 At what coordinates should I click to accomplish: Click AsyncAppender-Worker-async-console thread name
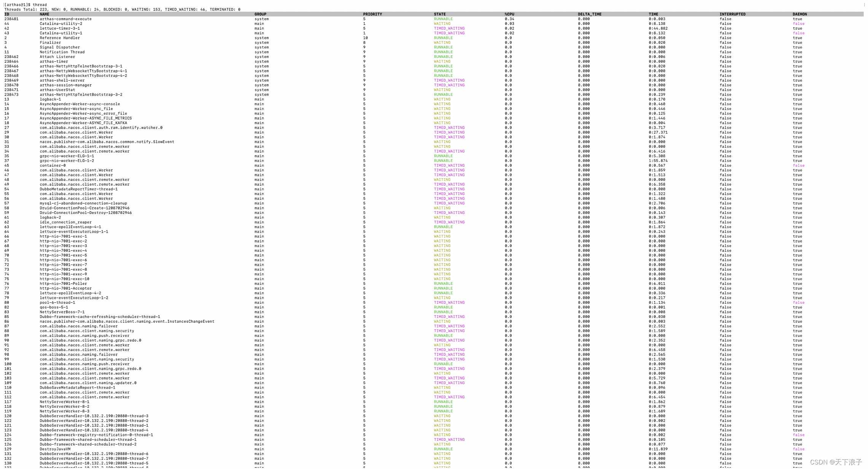point(80,104)
